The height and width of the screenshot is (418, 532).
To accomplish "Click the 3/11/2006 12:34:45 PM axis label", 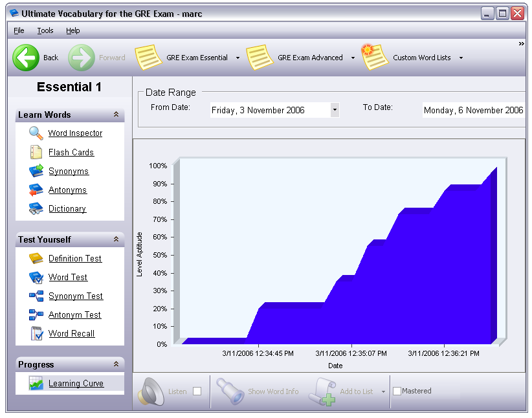I will point(258,353).
